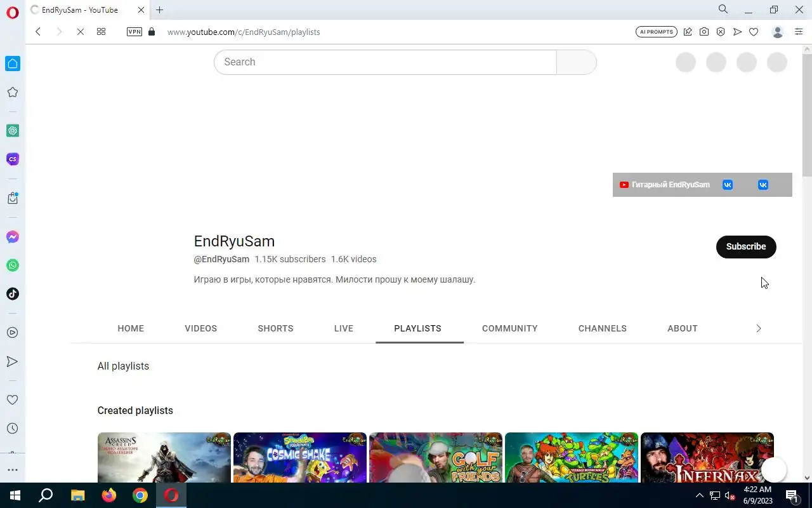This screenshot has width=812, height=508.
Task: Open bookmarks star in Opera sidebar
Action: click(x=13, y=92)
